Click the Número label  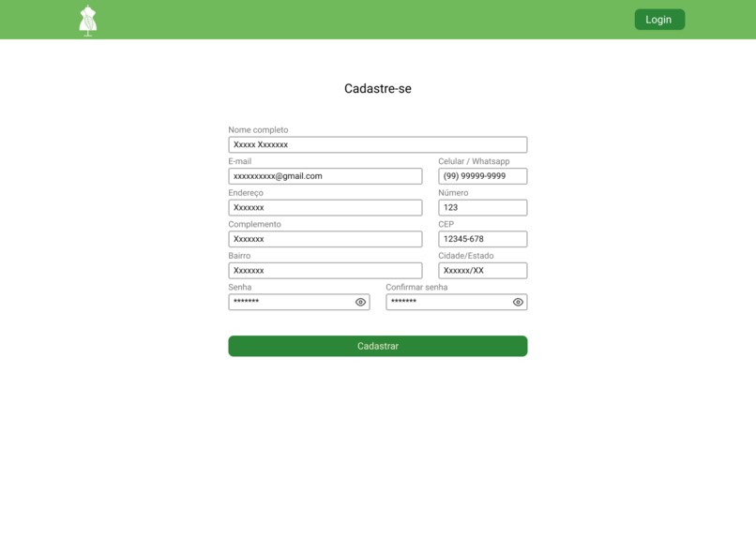click(x=453, y=193)
